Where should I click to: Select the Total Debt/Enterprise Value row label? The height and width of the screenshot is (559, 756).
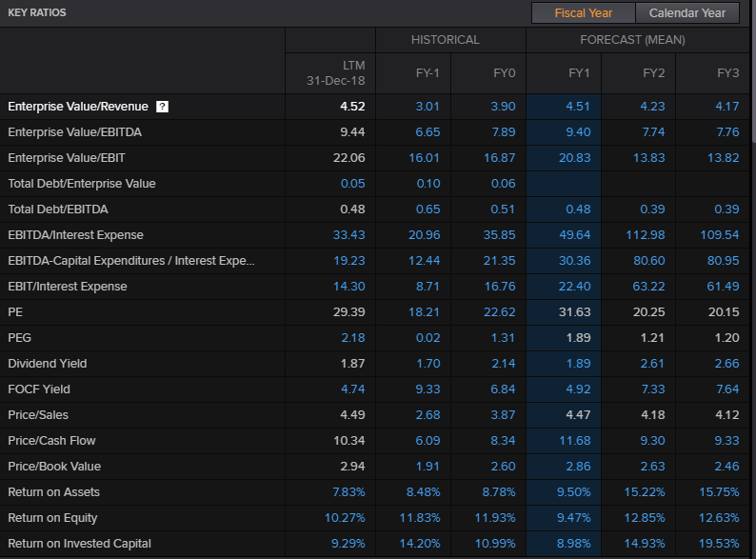pyautogui.click(x=82, y=184)
